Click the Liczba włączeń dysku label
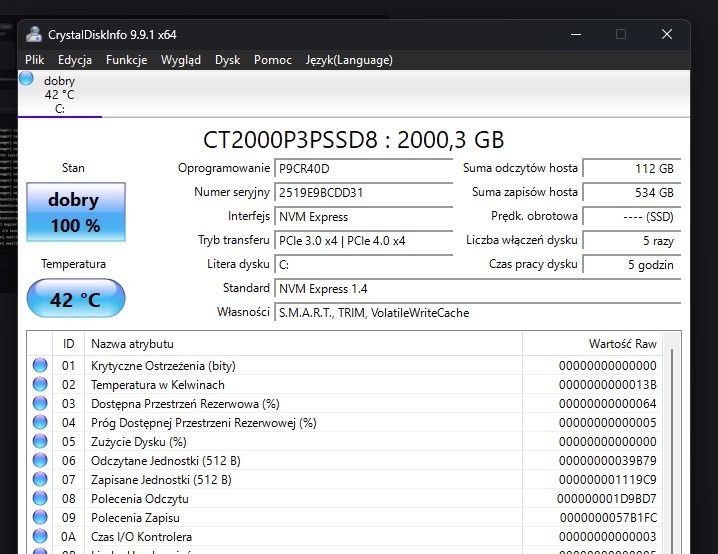Image resolution: width=718 pixels, height=554 pixels. click(x=522, y=240)
